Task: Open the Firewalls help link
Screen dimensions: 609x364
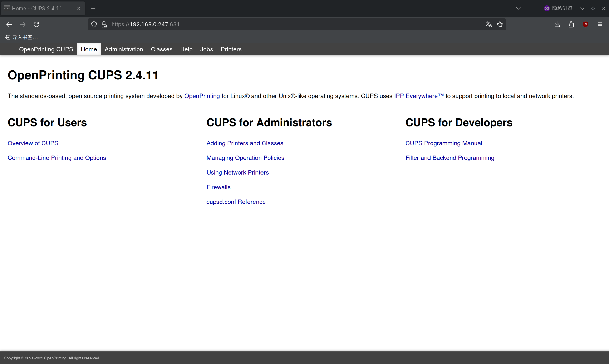Action: point(218,187)
